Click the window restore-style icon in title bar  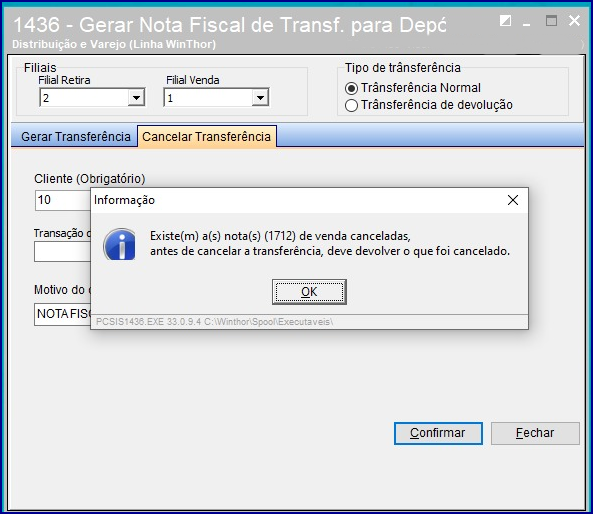(x=505, y=20)
